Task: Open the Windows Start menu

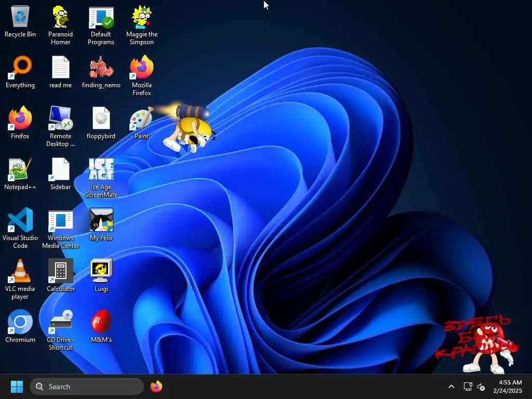Action: pos(17,387)
